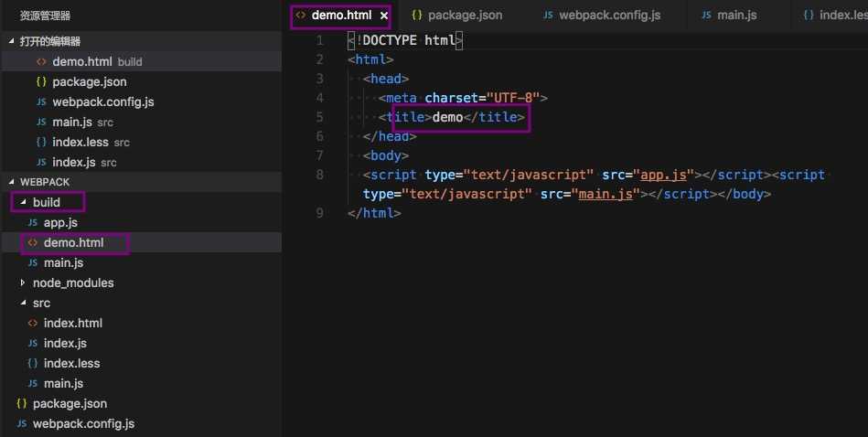
Task: Click braces icon beside src index.less
Action: click(x=33, y=364)
